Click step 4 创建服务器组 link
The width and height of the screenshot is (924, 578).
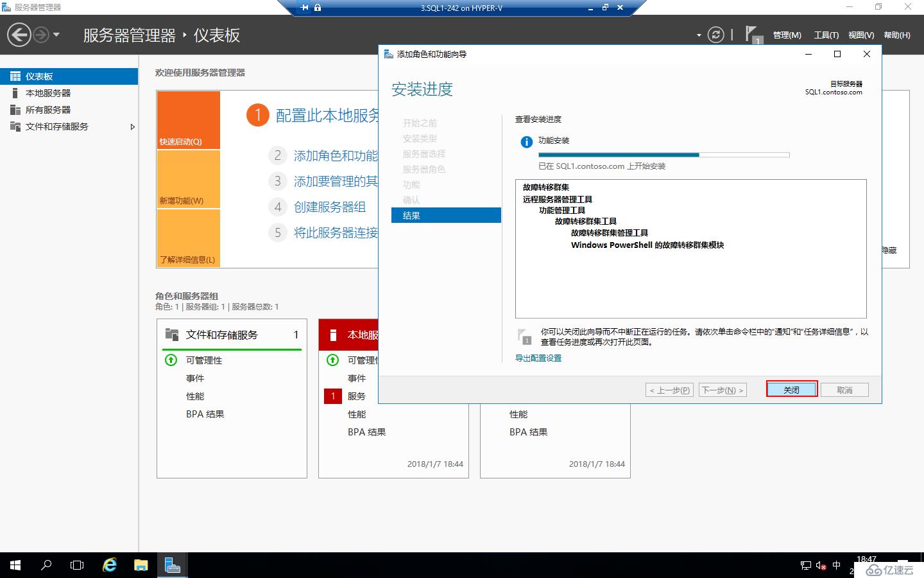[330, 207]
